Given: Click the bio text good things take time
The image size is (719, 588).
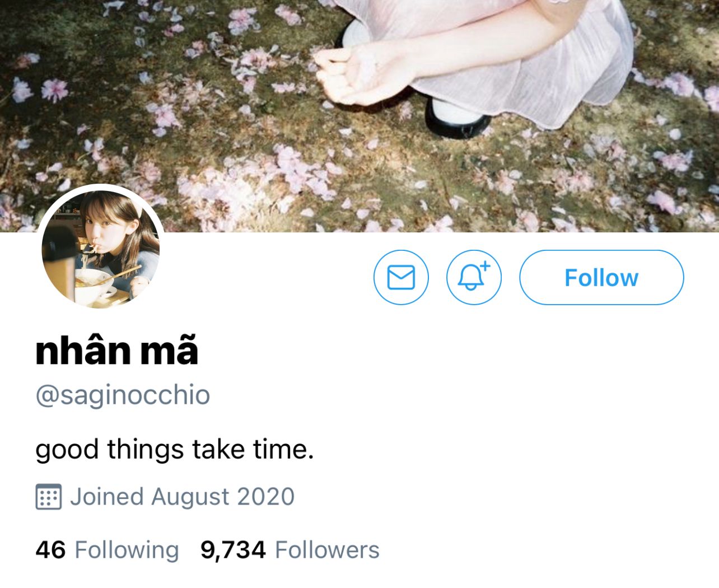Looking at the screenshot, I should tap(175, 450).
